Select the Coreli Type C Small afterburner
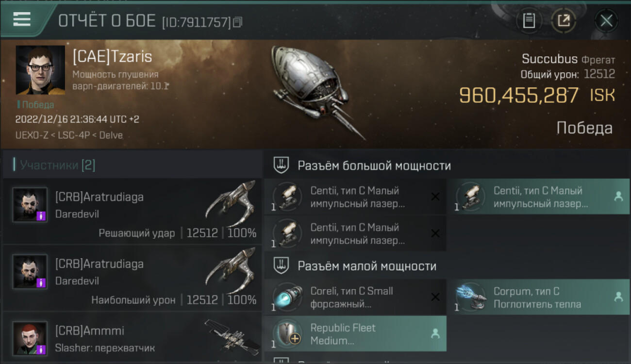Screen dimensions: 631x364 355,298
